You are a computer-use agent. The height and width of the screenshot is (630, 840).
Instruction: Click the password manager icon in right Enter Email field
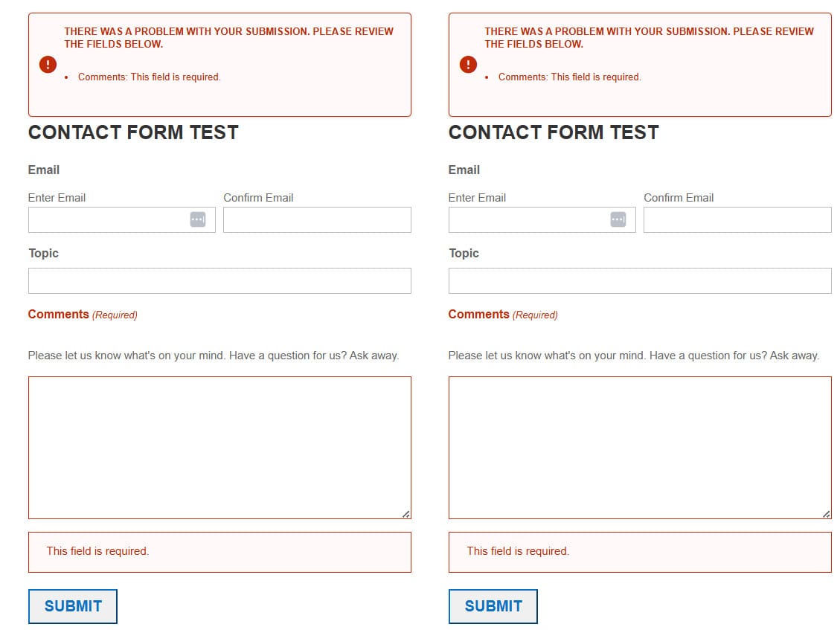(618, 219)
